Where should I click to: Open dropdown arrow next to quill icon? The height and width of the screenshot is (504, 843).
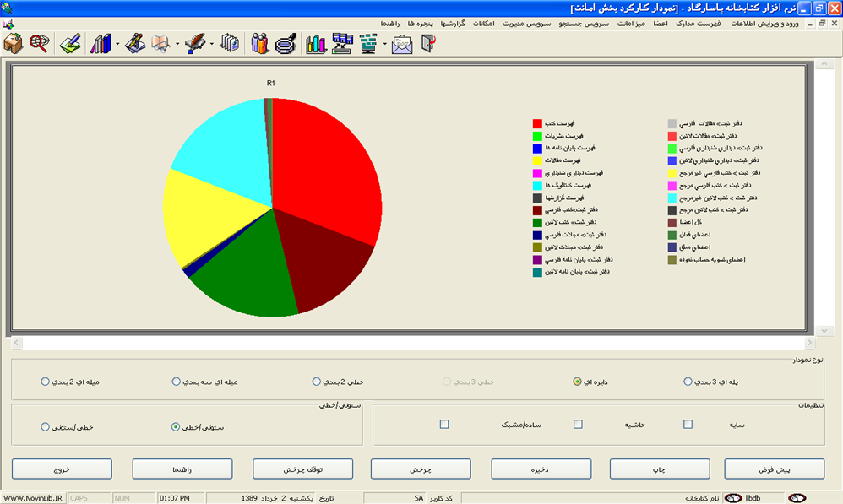(x=211, y=44)
